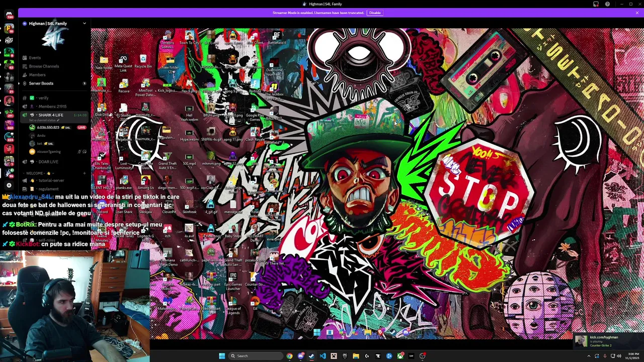Select 500.mp4 file on desktop
The height and width of the screenshot is (362, 644).
189,158
